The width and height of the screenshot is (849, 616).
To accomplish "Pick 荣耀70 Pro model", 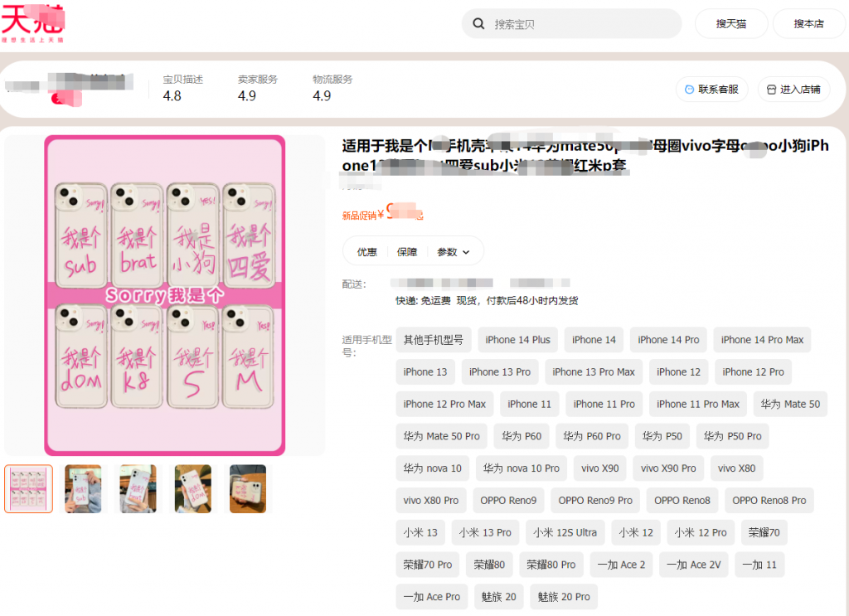I will [x=428, y=565].
